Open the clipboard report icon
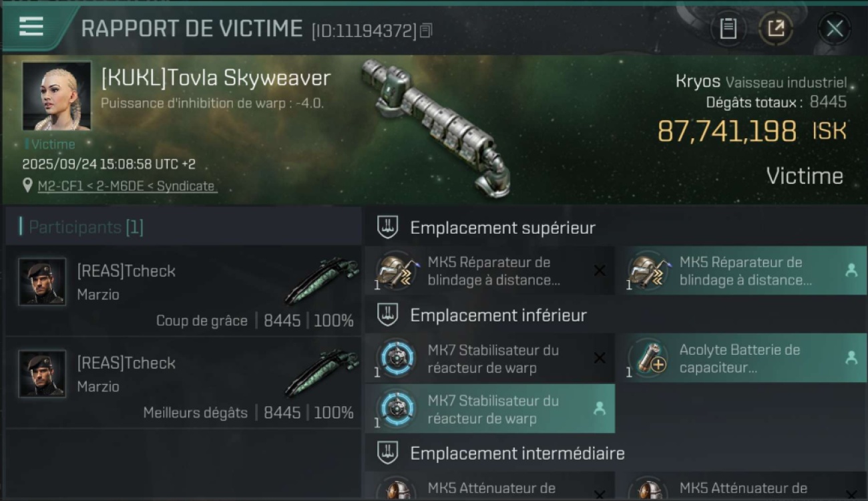 click(728, 28)
